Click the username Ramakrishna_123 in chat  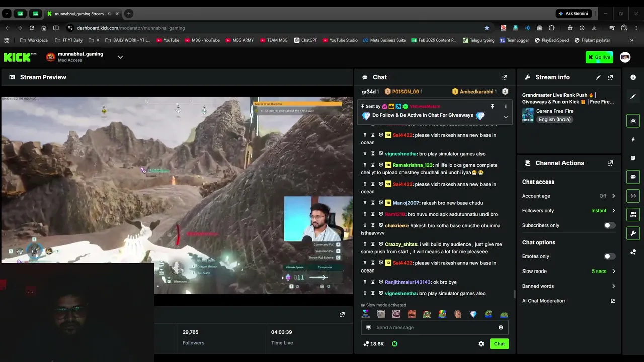(x=413, y=165)
